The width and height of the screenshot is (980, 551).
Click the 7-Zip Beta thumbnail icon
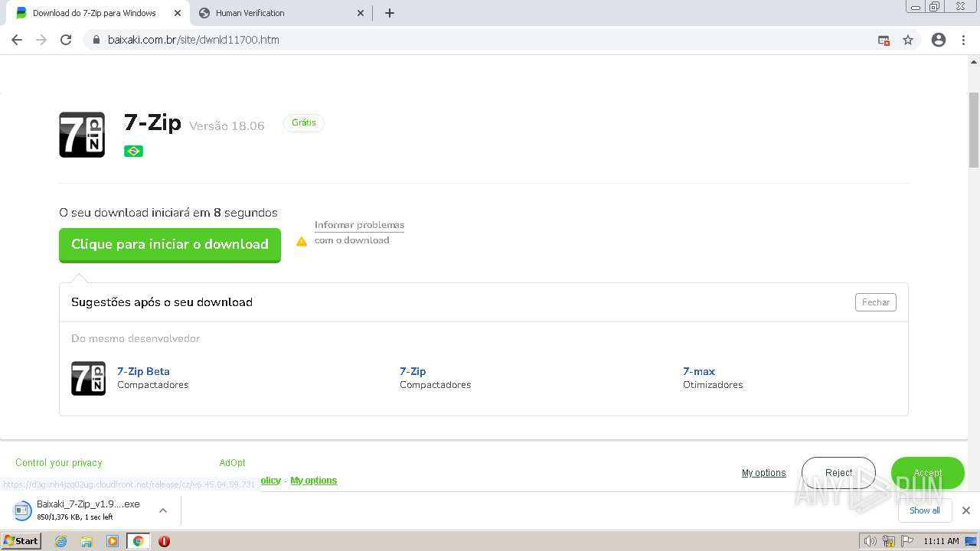[x=88, y=378]
